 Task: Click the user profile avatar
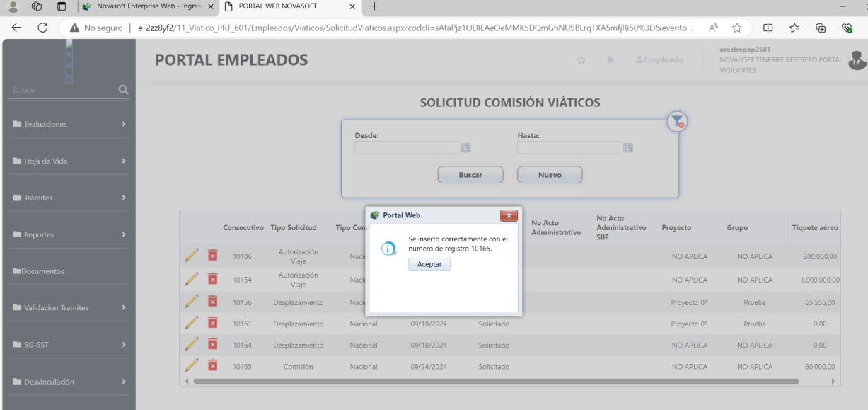coord(857,60)
